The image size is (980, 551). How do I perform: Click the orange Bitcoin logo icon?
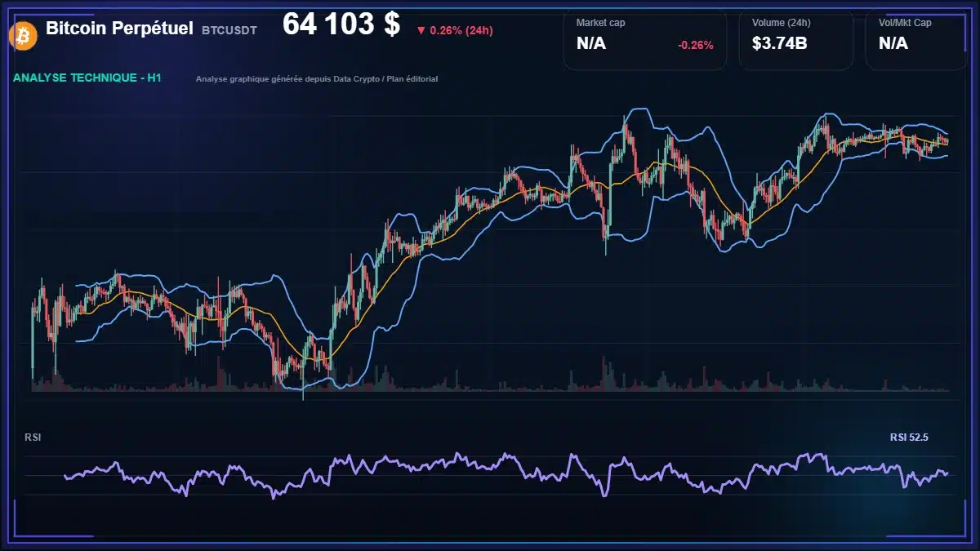pyautogui.click(x=22, y=35)
